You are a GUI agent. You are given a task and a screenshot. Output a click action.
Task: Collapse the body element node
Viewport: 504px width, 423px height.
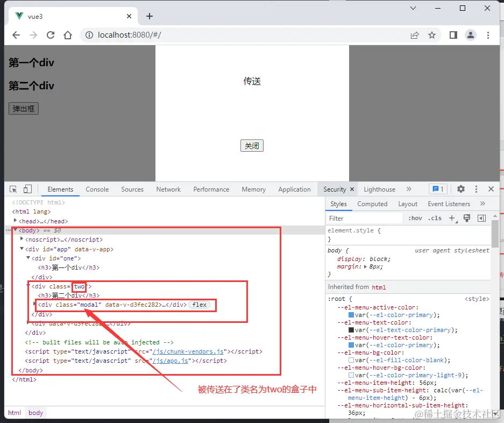(x=15, y=230)
